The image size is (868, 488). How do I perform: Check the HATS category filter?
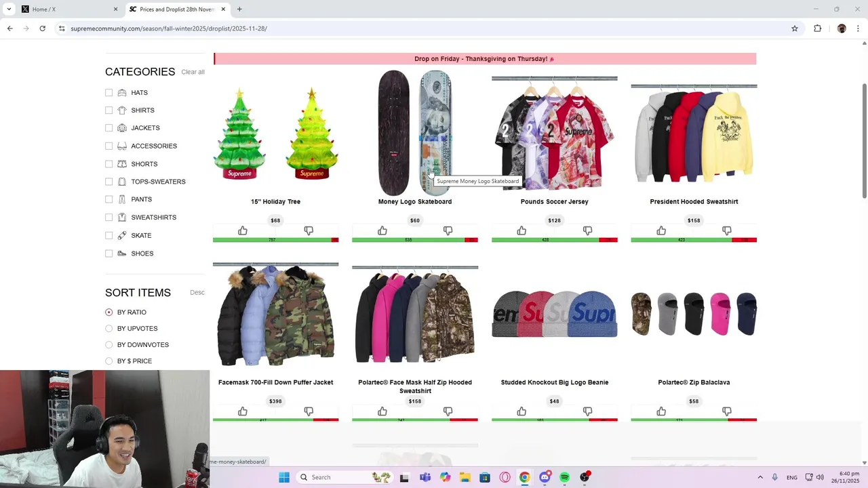108,93
